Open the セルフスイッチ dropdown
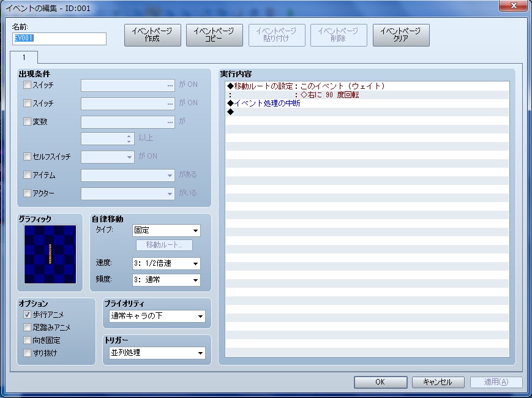Image resolution: width=532 pixels, height=398 pixels. pyautogui.click(x=108, y=157)
